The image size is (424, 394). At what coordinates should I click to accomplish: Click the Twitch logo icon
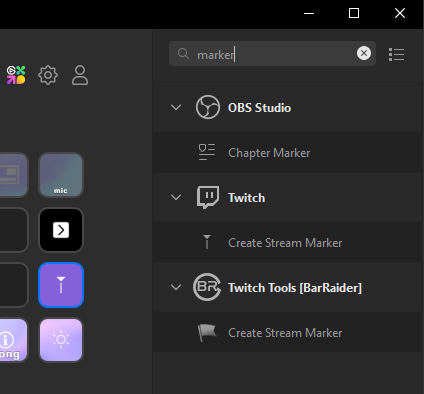pyautogui.click(x=208, y=197)
